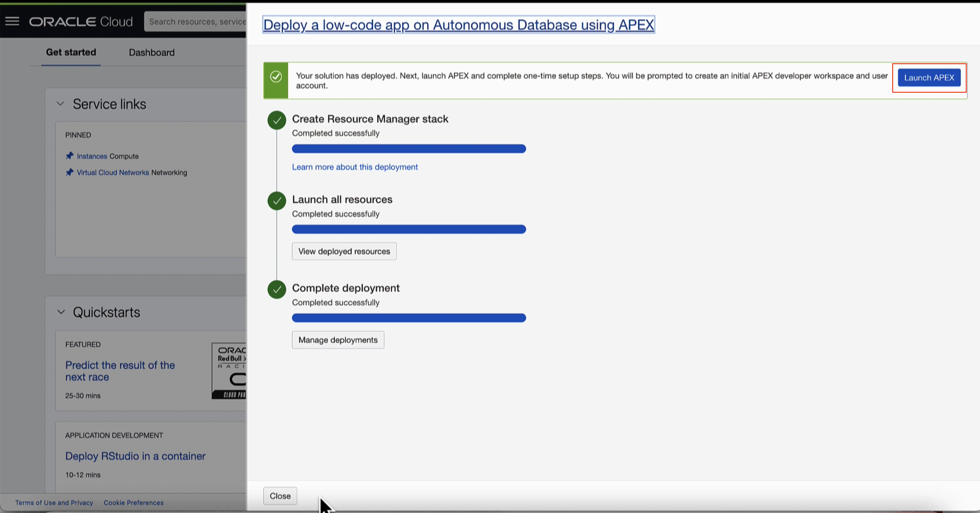Click the Launch all resources progress bar
Viewport: 980px width, 513px height.
coord(409,229)
